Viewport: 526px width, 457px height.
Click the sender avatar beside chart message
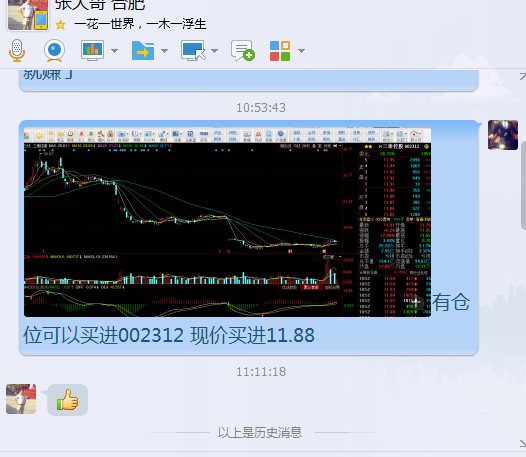coord(503,135)
